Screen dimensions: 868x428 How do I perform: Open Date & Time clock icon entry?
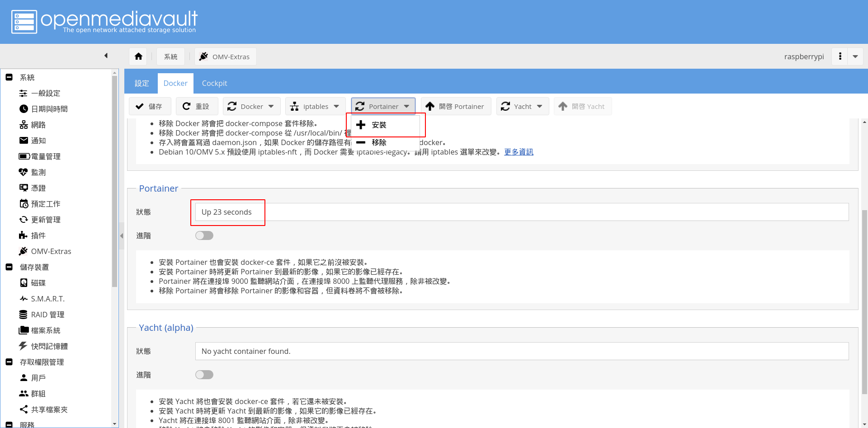(24, 109)
